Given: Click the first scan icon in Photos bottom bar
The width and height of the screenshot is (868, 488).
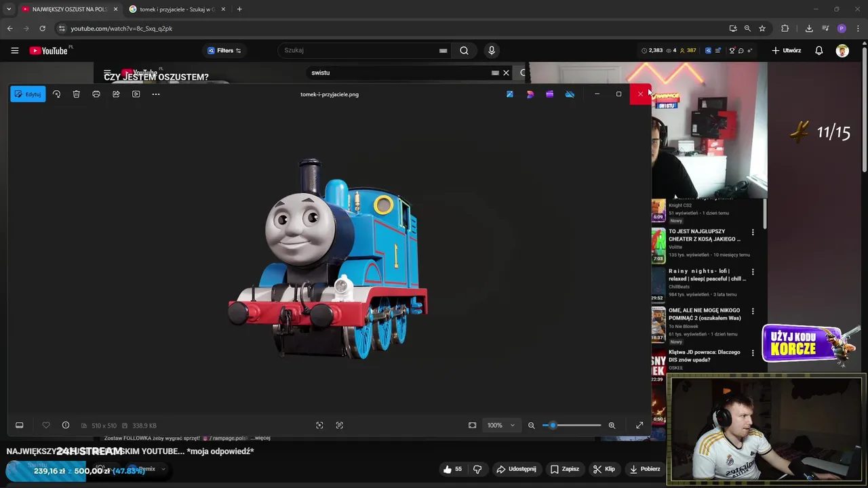Looking at the screenshot, I should [319, 426].
